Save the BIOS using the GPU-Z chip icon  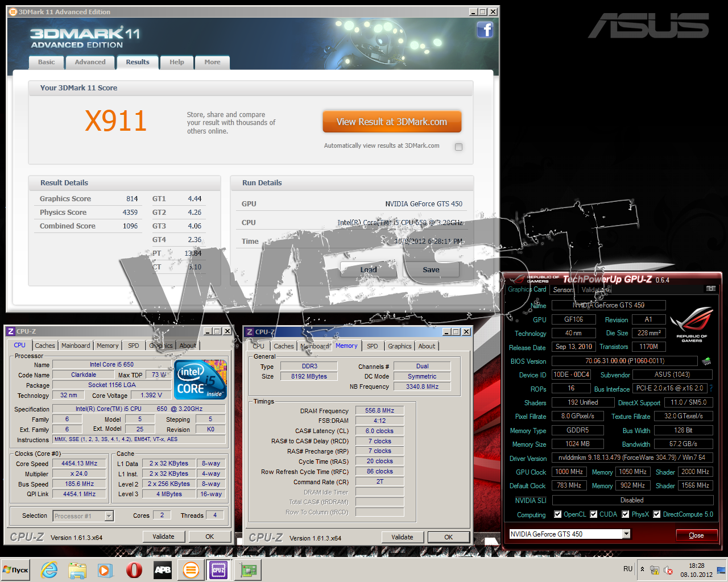tap(706, 361)
